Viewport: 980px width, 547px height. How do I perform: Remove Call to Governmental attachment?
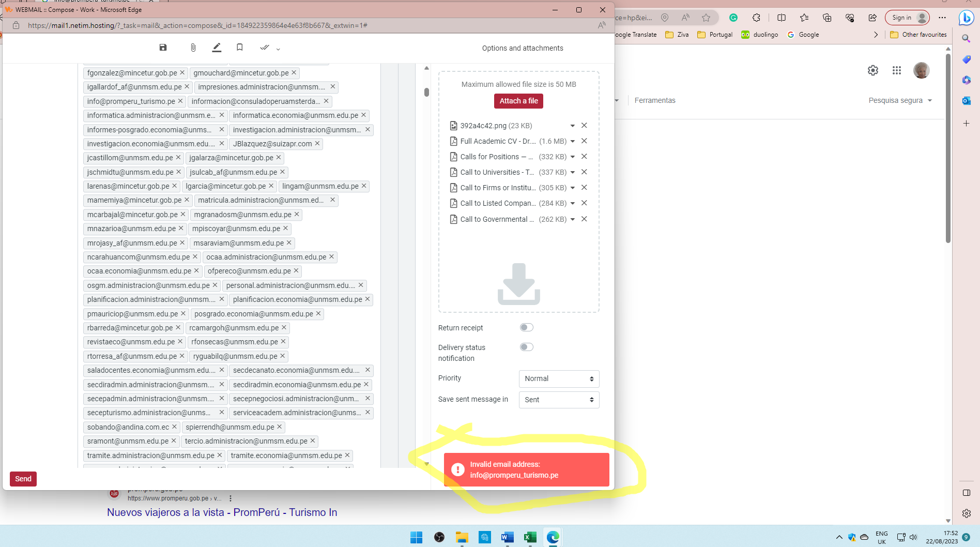click(x=584, y=219)
